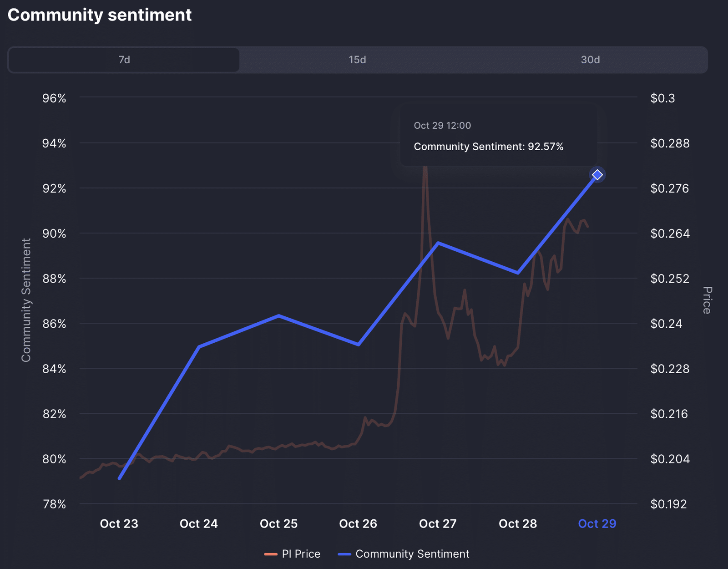The image size is (728, 569).
Task: Click the Oct 28 x-axis date label
Action: 518,524
